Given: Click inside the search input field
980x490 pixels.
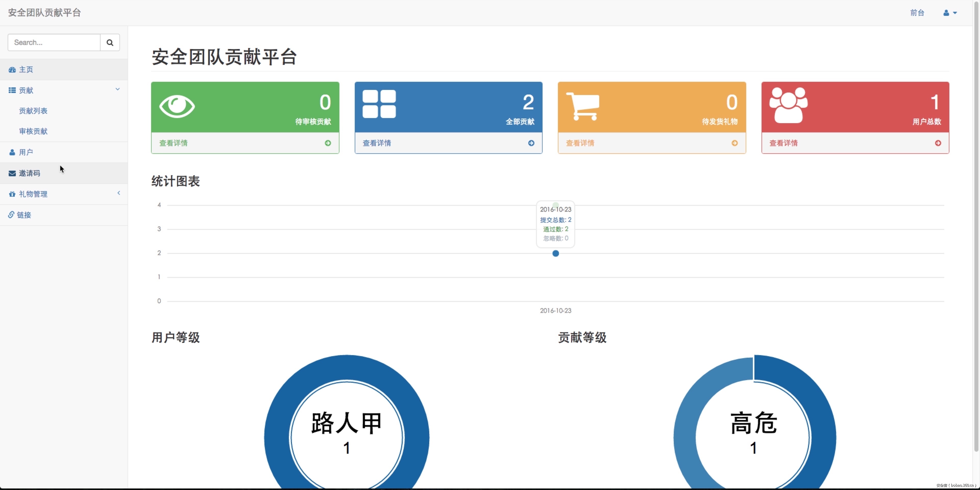Looking at the screenshot, I should (53, 42).
